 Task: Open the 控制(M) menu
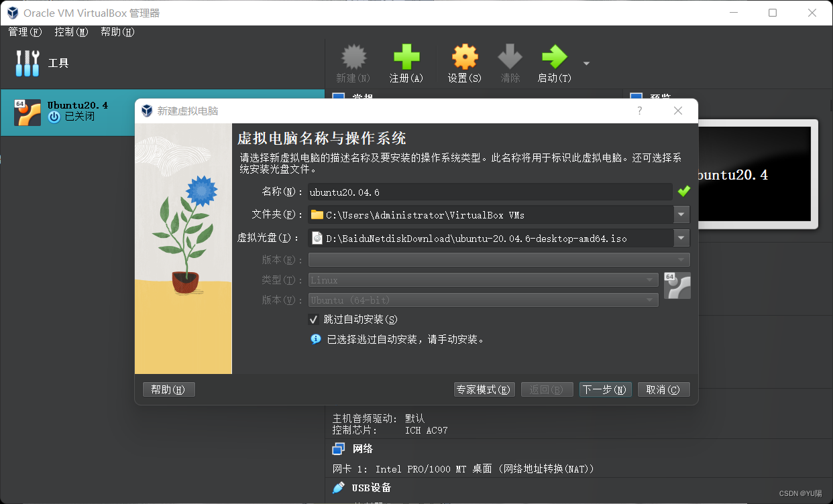(x=72, y=31)
